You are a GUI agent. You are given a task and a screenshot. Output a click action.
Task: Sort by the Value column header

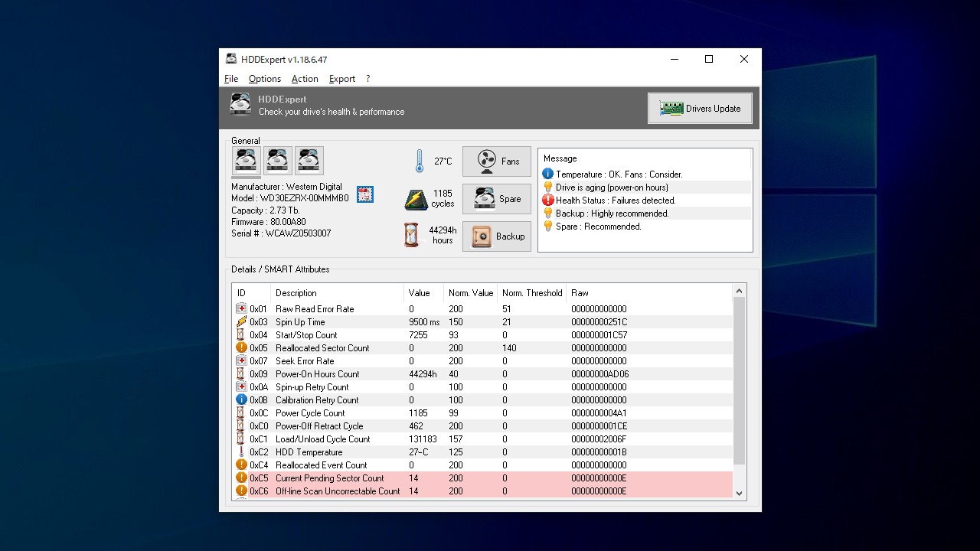423,293
